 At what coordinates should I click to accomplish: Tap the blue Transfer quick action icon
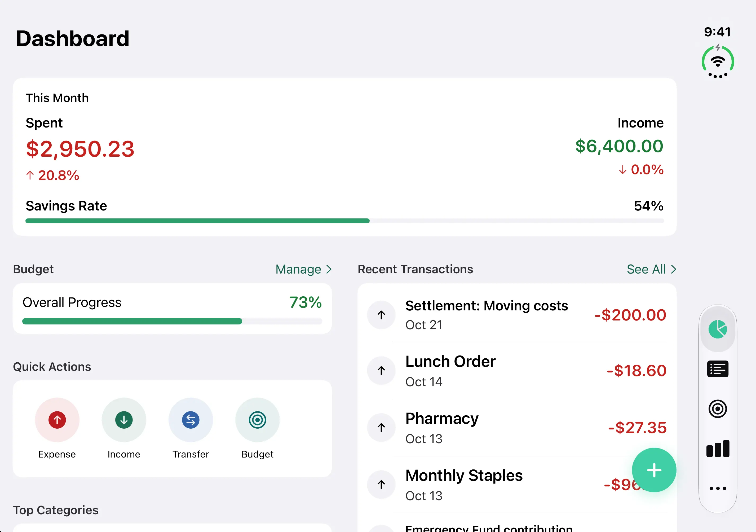tap(191, 420)
